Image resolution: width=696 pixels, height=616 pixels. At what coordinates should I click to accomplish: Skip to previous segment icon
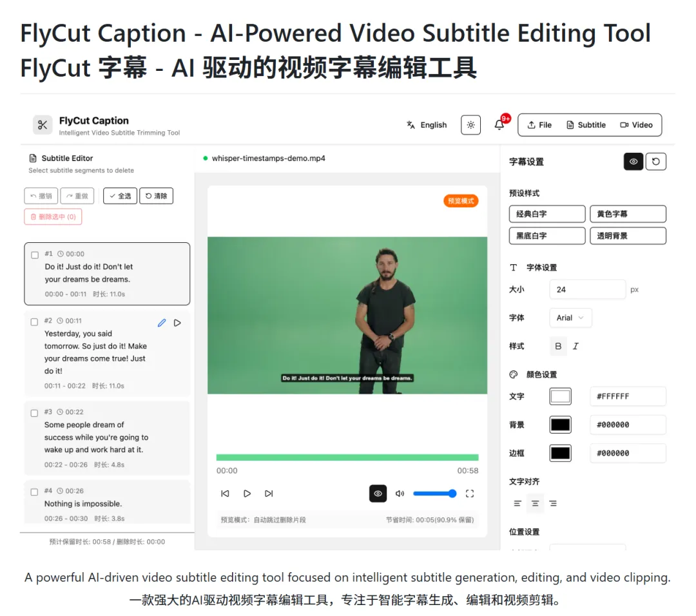tap(225, 494)
